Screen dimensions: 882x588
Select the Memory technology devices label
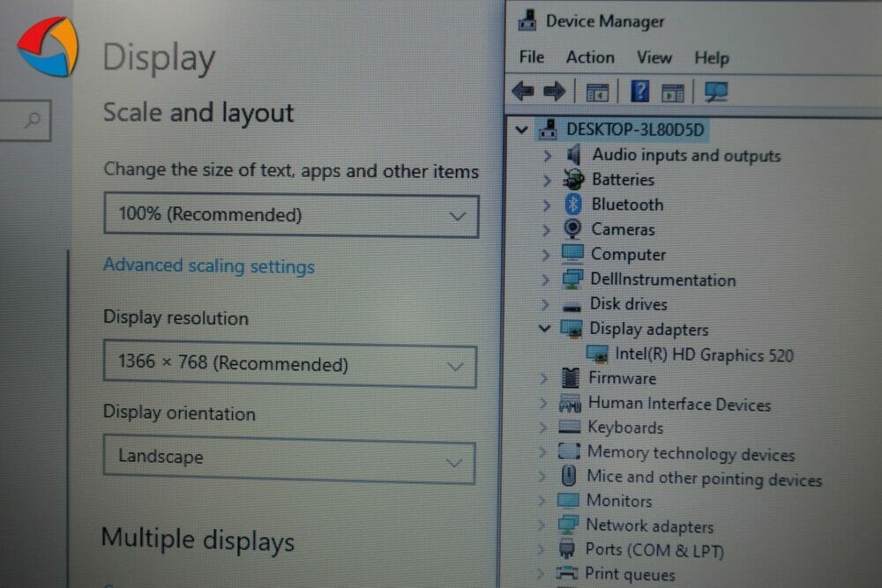click(x=691, y=453)
